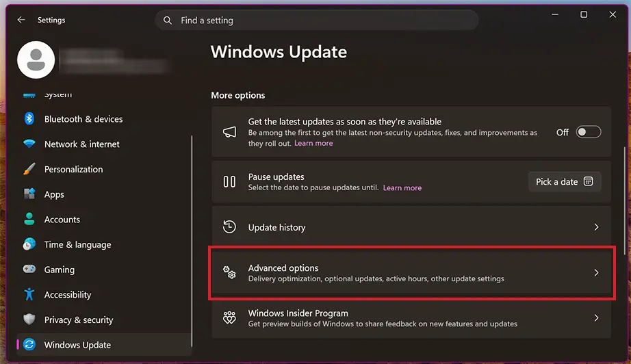Click the Gaming controller icon
631x364 pixels.
point(29,269)
